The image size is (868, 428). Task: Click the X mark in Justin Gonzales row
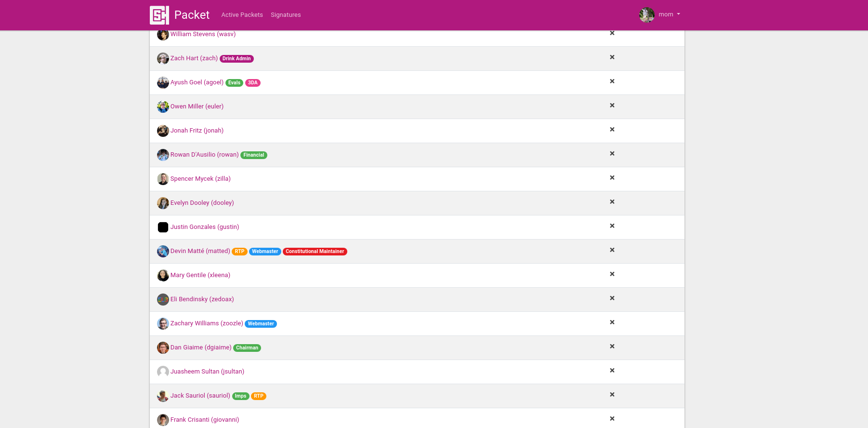point(612,226)
